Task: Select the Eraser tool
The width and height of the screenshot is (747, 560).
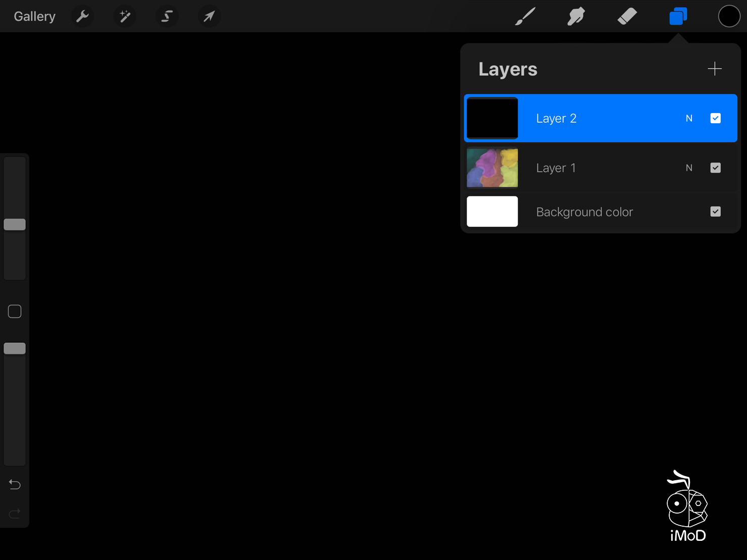Action: click(627, 17)
